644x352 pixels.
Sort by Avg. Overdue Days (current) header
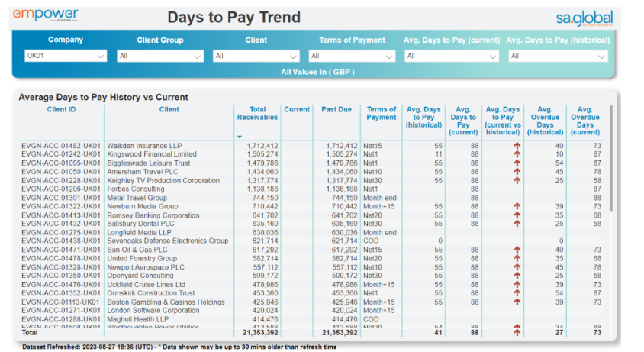click(584, 121)
